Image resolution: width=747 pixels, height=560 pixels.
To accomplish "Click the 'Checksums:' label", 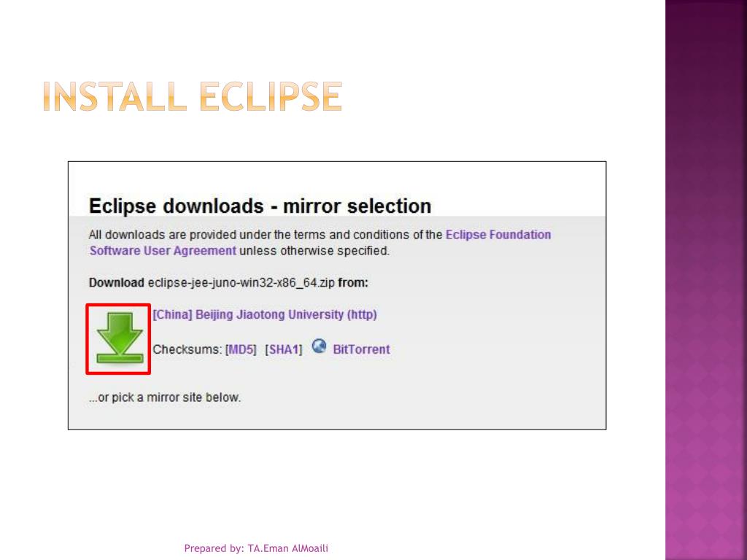I will pos(187,349).
